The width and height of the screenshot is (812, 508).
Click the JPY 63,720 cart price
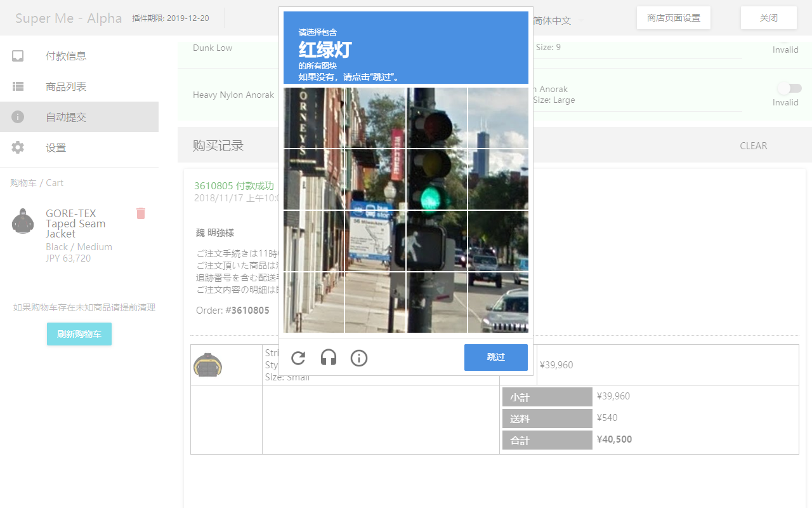(x=68, y=258)
